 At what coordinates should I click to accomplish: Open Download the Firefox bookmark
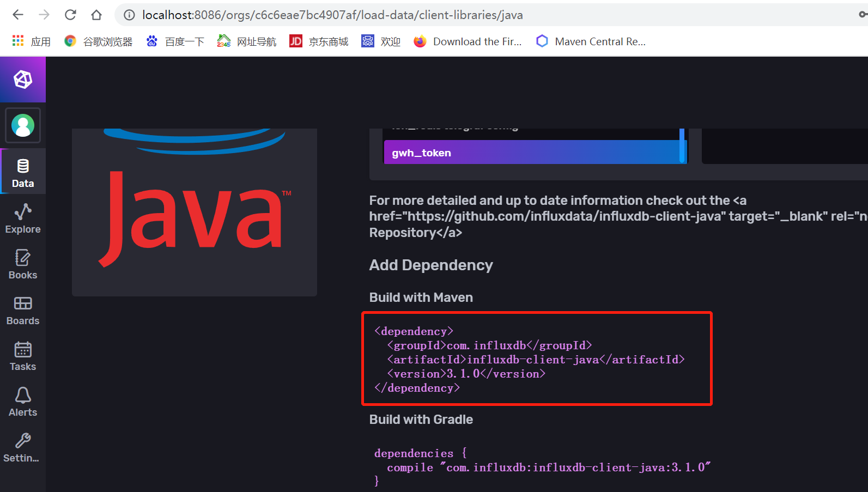click(468, 41)
